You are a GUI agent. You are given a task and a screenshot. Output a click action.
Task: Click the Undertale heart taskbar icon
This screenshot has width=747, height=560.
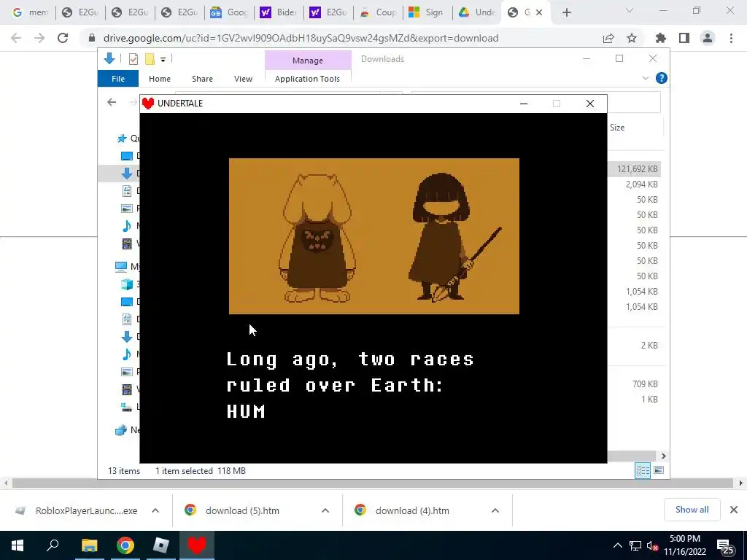coord(197,545)
